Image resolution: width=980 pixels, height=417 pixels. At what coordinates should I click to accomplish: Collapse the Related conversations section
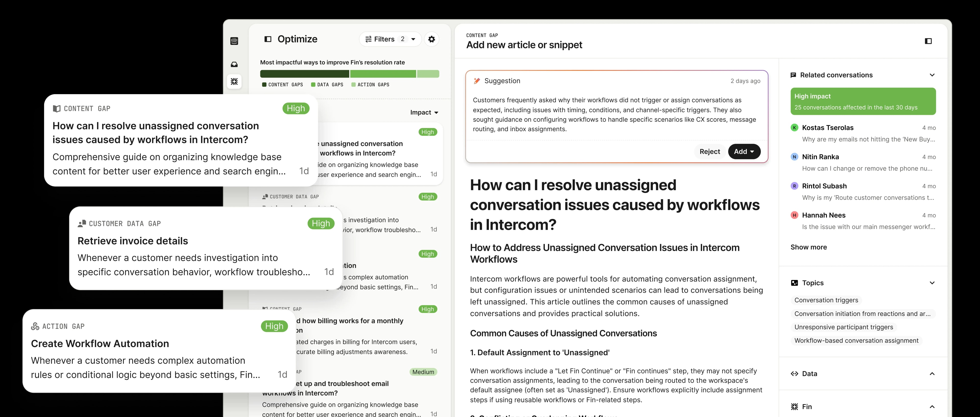tap(933, 75)
